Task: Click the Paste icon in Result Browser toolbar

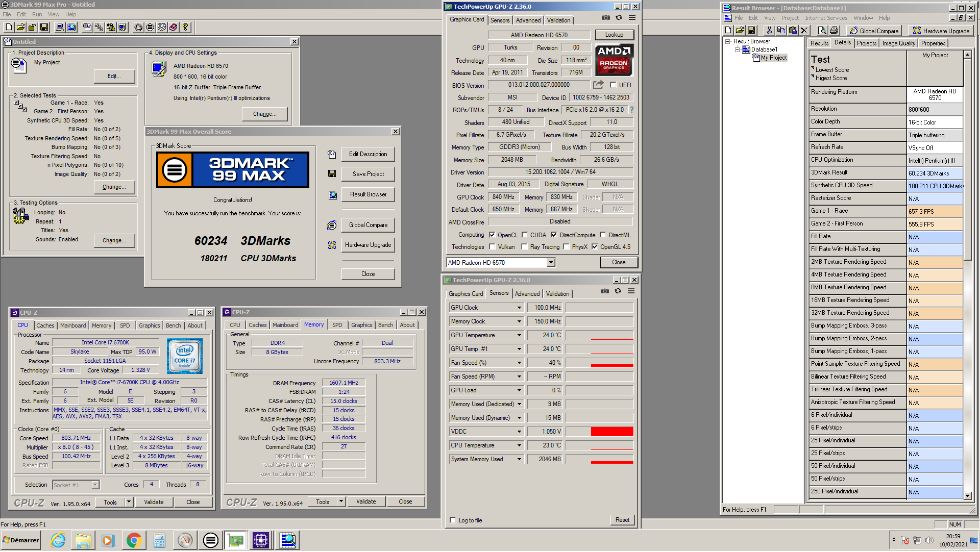Action: pyautogui.click(x=793, y=31)
